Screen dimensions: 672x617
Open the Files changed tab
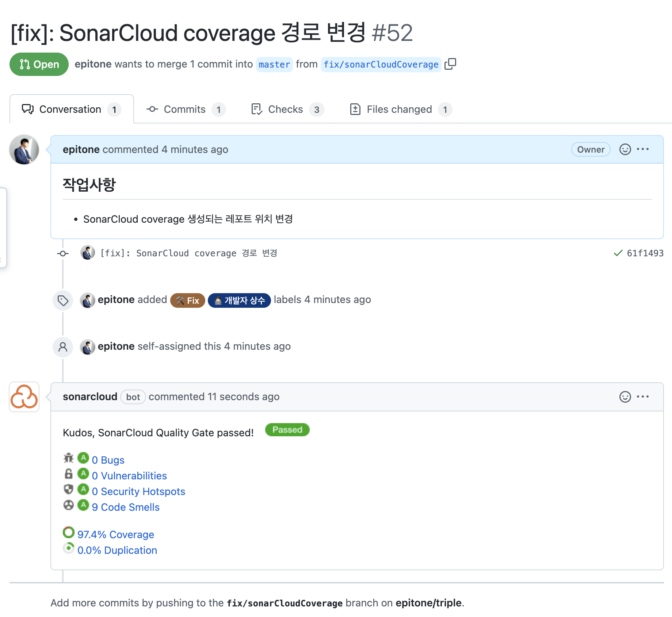click(x=400, y=109)
